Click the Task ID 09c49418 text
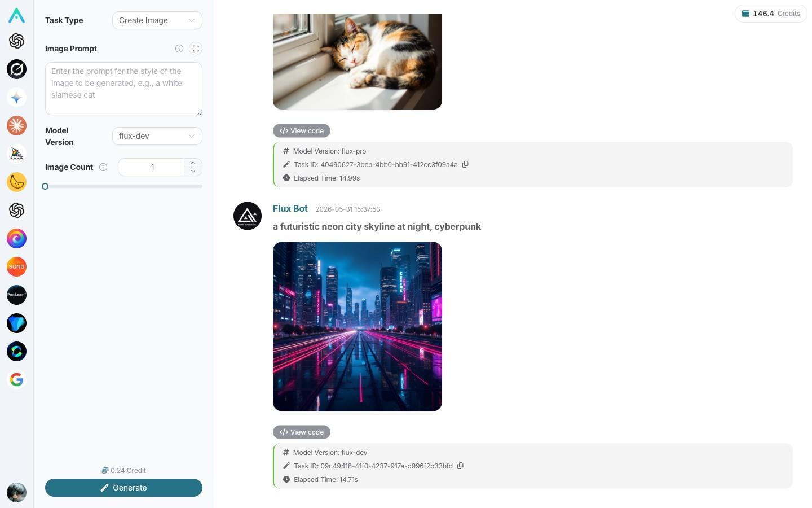Screen dimensions: 812x508 (373, 466)
